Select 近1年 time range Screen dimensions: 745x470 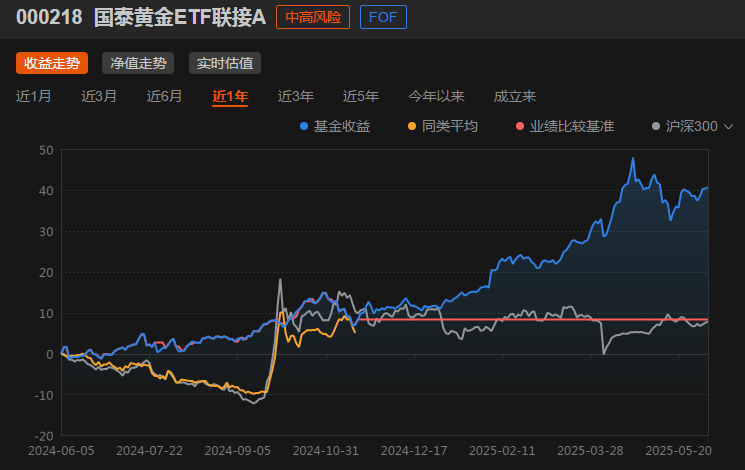(230, 96)
